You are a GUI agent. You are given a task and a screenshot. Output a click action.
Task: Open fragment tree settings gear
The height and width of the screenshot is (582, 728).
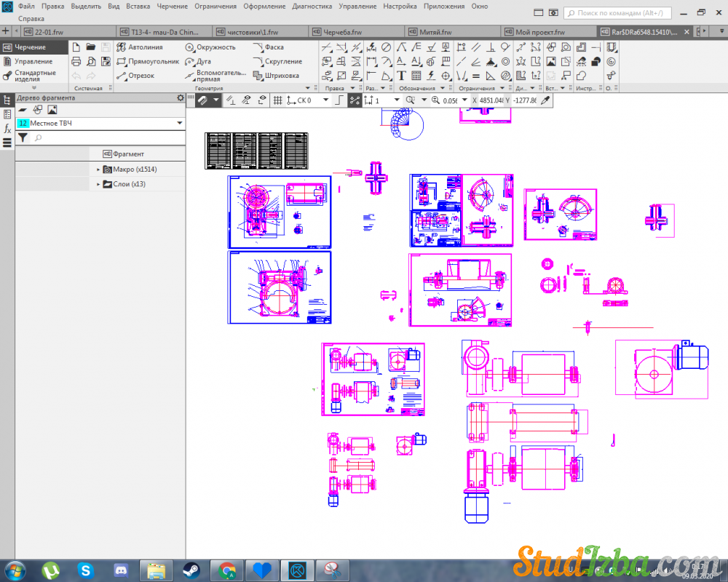[180, 98]
